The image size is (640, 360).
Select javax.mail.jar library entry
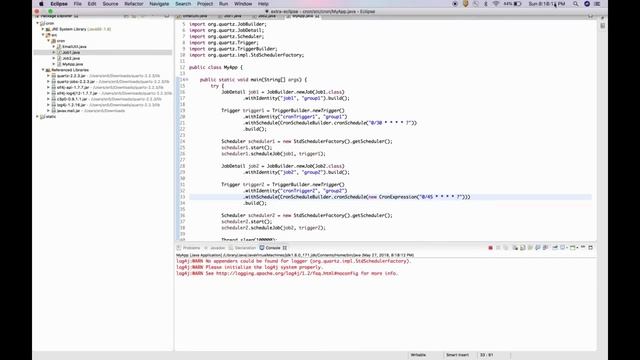(x=68, y=111)
